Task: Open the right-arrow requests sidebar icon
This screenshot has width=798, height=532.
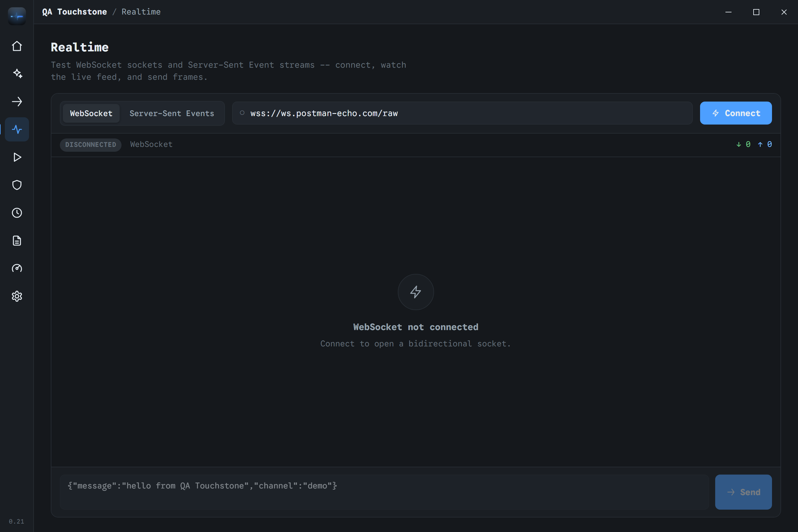Action: click(17, 102)
